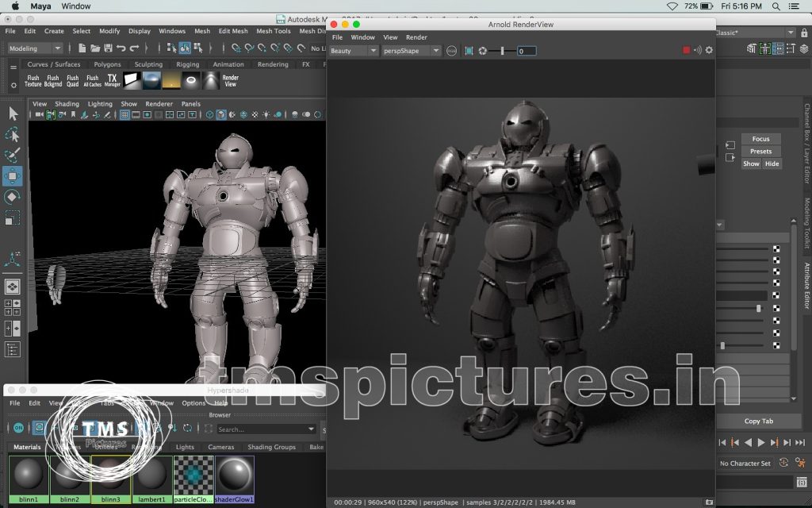Open TX Manager from the Arnold shelf

click(113, 81)
